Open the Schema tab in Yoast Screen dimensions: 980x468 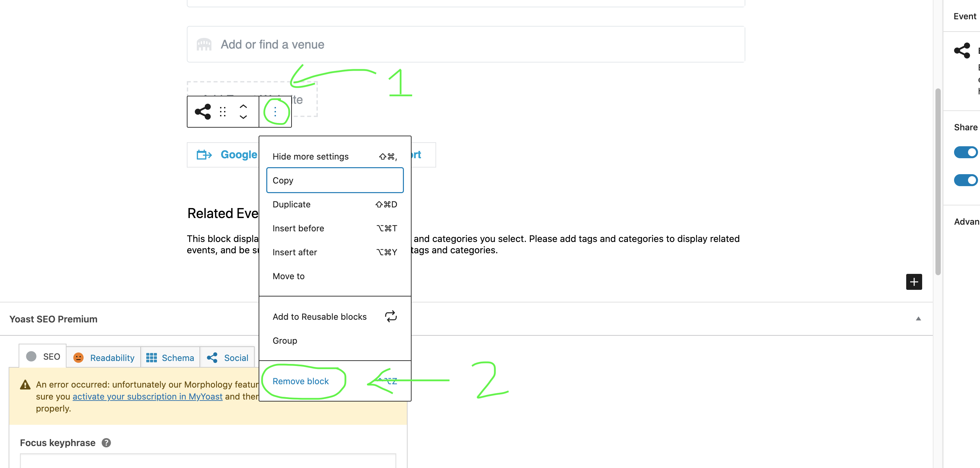point(170,358)
